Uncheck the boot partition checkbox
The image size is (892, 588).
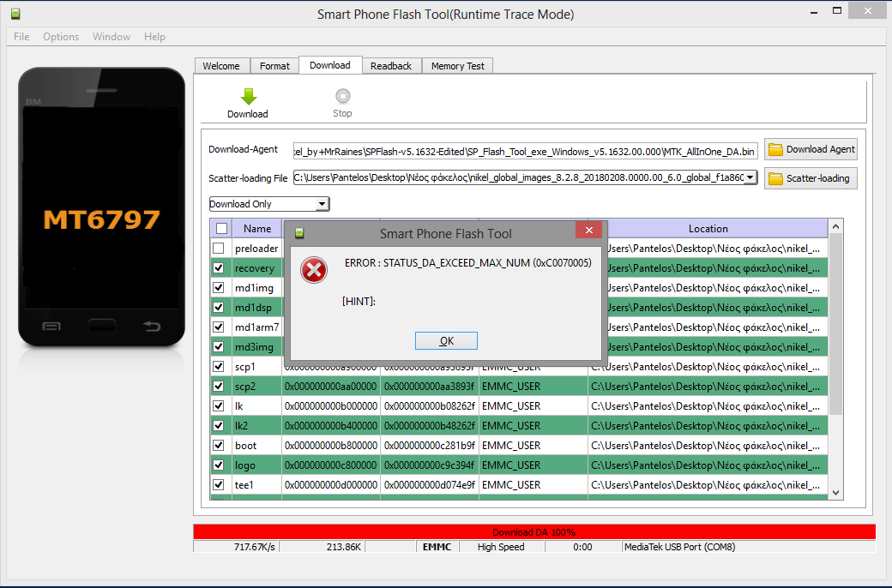(x=220, y=446)
